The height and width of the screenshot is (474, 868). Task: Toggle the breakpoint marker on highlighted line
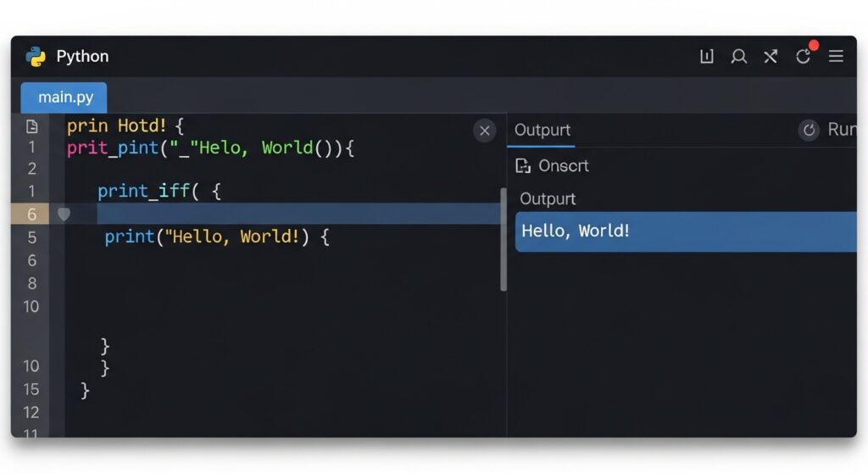(64, 215)
